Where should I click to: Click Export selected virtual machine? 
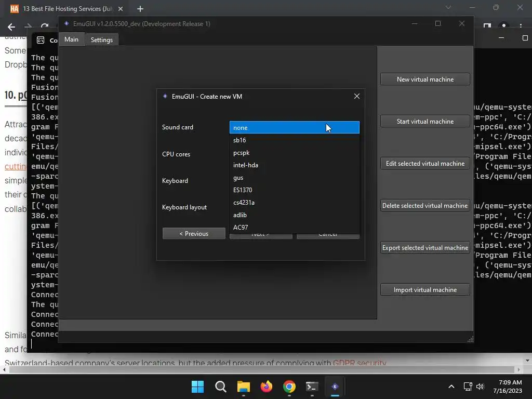425,248
